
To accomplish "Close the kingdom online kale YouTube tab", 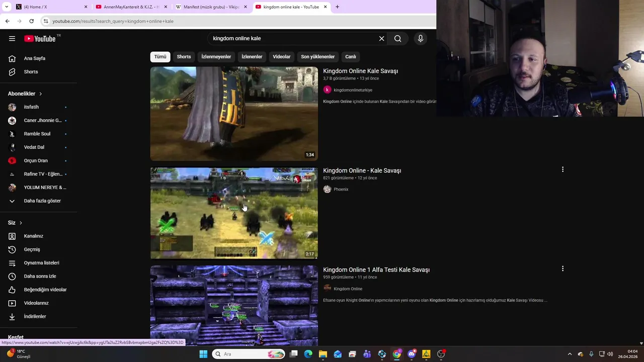I will coord(326,7).
